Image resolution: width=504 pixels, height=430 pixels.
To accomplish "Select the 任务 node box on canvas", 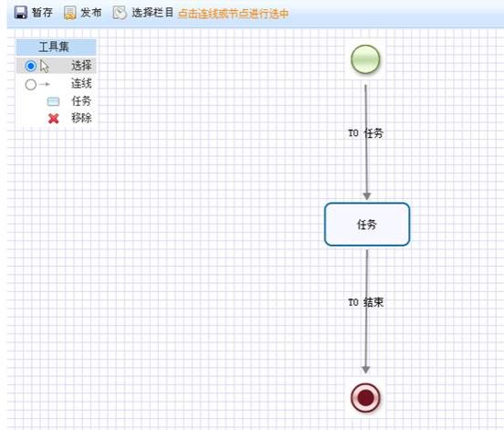I will click(x=367, y=225).
